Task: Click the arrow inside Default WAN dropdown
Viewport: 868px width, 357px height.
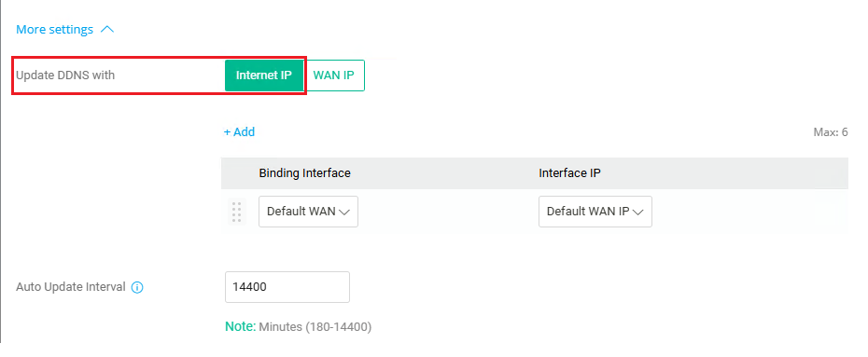Action: tap(344, 212)
